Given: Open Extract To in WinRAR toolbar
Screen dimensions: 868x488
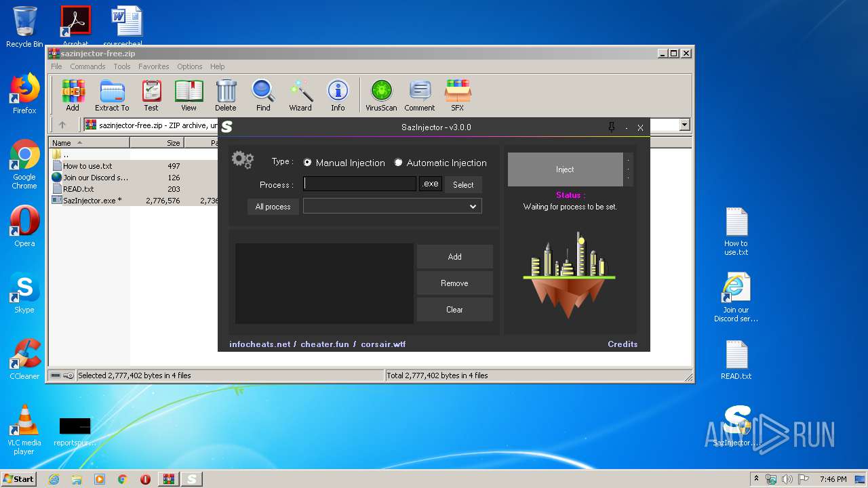Looking at the screenshot, I should [x=112, y=95].
